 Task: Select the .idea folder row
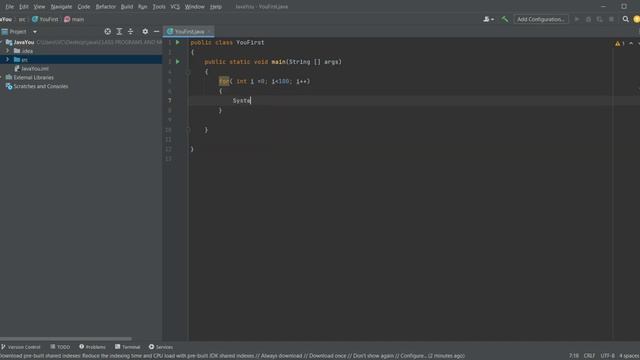click(81, 51)
